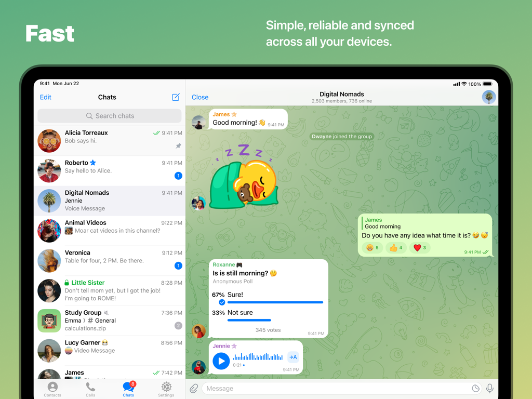The image size is (532, 399).
Task: Open the Study Group chat
Action: click(110, 321)
